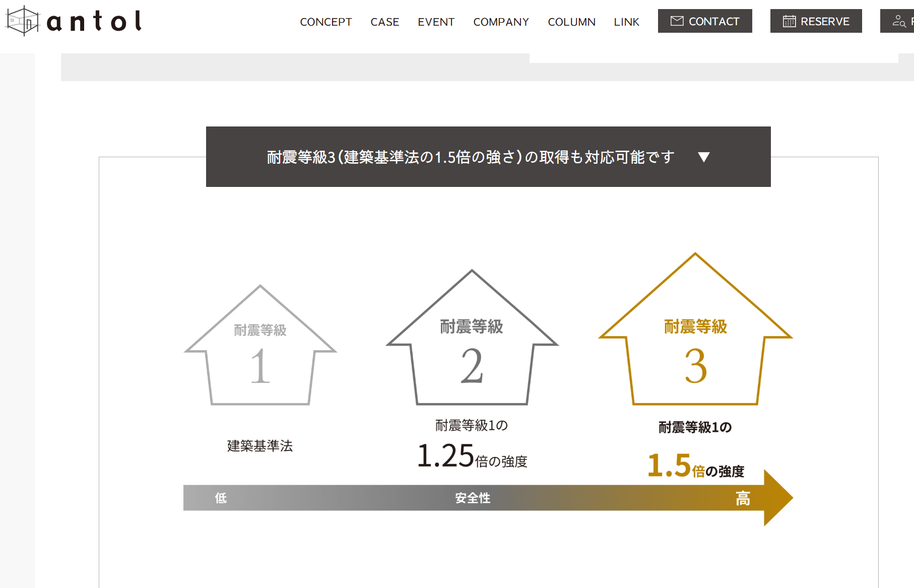Open the CONCEPT menu item
914x588 pixels.
pos(325,22)
